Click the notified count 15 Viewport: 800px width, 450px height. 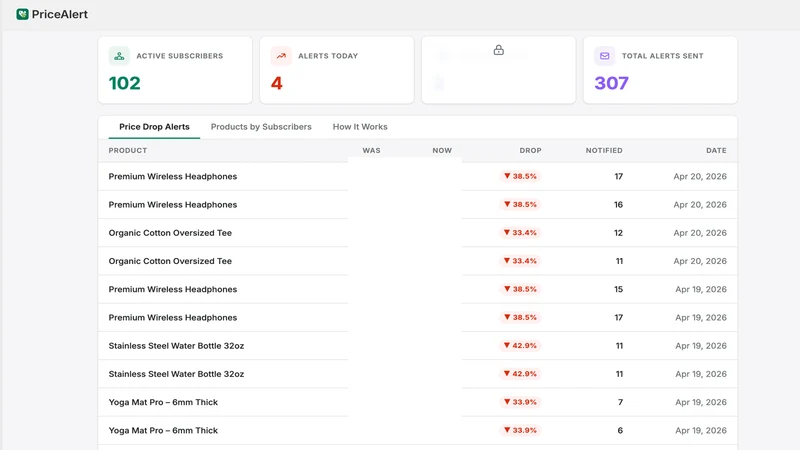(618, 289)
